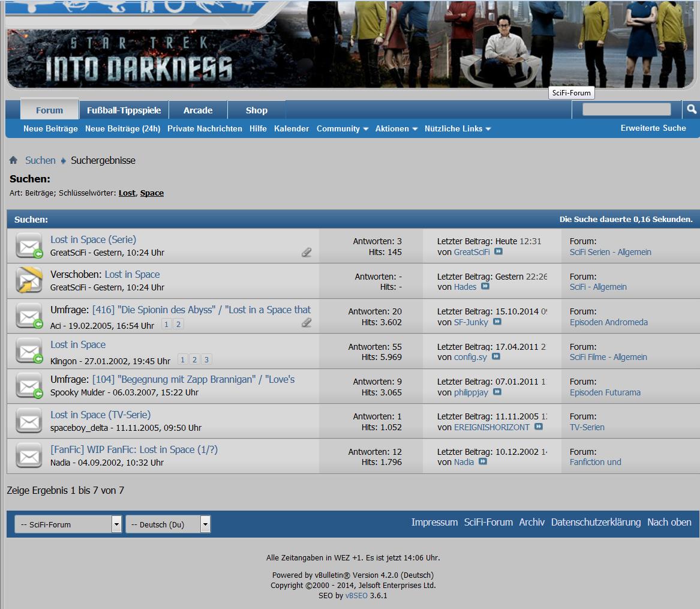
Task: Open the Lost in Space (TV-Serie) thread
Action: [100, 415]
